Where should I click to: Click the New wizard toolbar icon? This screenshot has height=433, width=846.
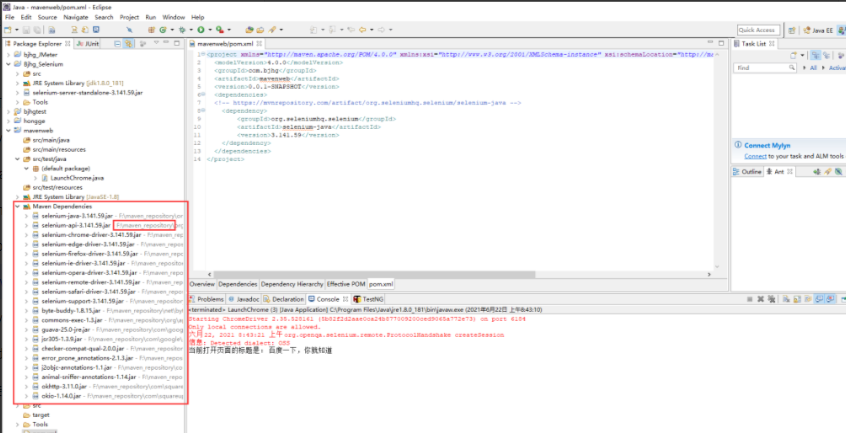pos(8,30)
